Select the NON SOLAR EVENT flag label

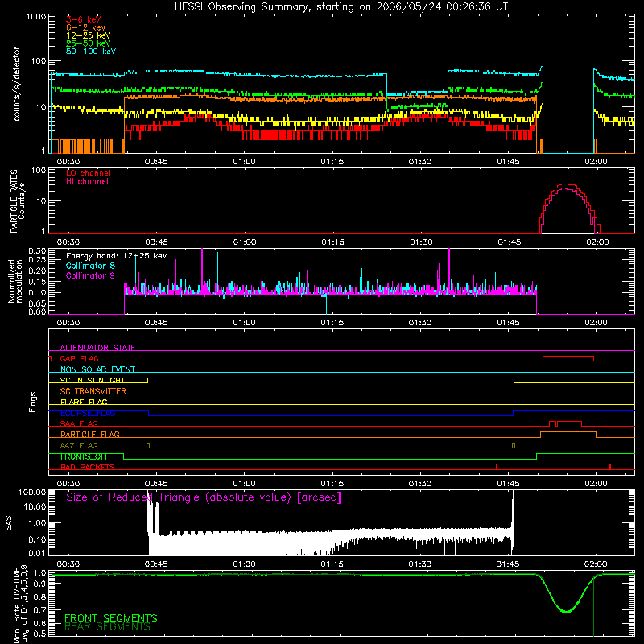[97, 369]
